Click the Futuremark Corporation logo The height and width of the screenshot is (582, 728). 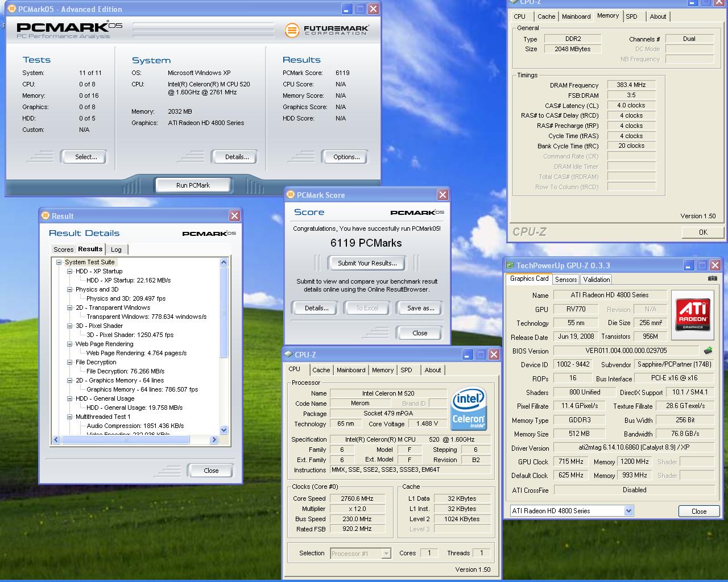coord(327,30)
